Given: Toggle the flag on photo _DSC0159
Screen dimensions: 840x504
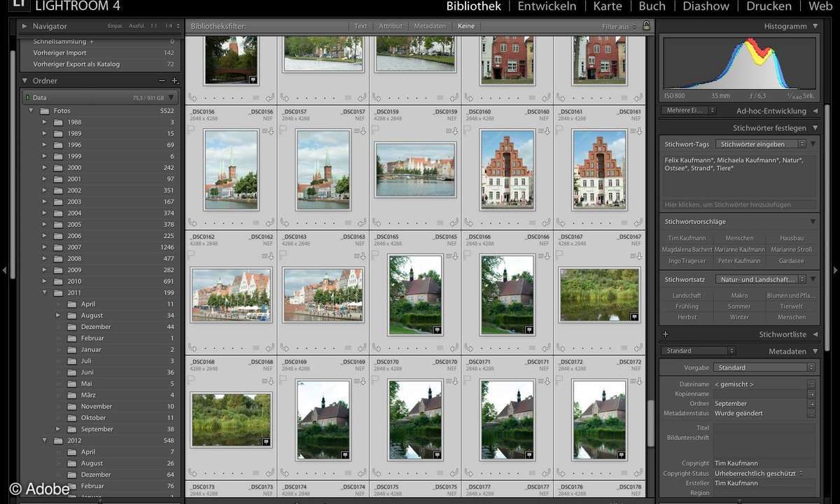Looking at the screenshot, I should pyautogui.click(x=374, y=129).
